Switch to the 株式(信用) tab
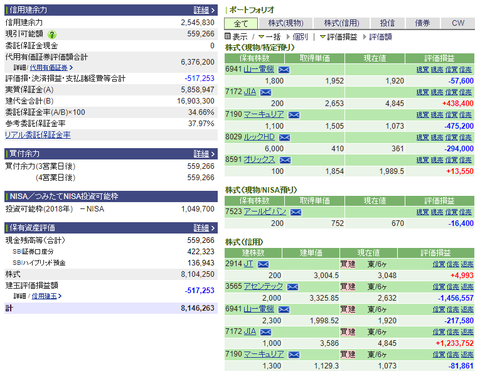The height and width of the screenshot is (376, 480). (341, 23)
